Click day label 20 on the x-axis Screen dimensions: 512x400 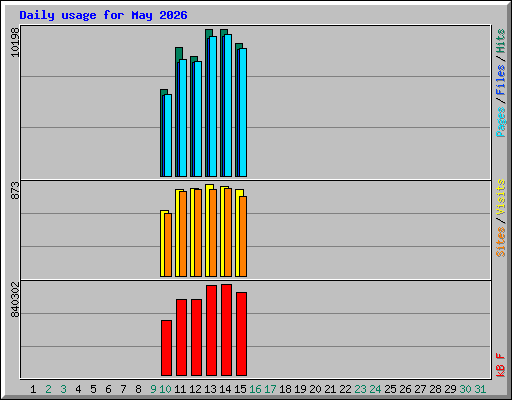point(315,389)
